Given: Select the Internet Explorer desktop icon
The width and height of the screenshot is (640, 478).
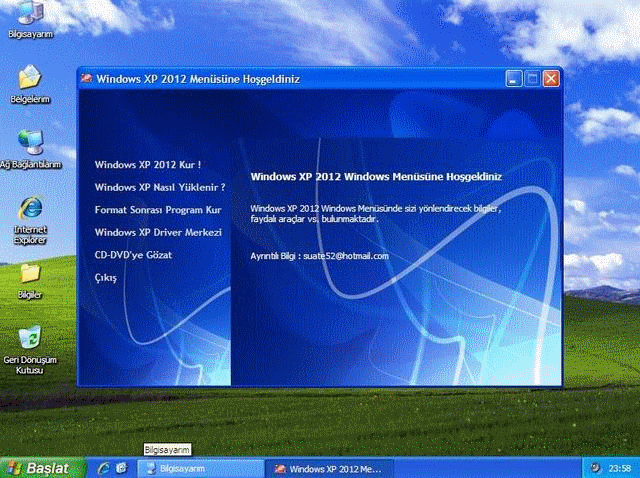Looking at the screenshot, I should click(30, 220).
